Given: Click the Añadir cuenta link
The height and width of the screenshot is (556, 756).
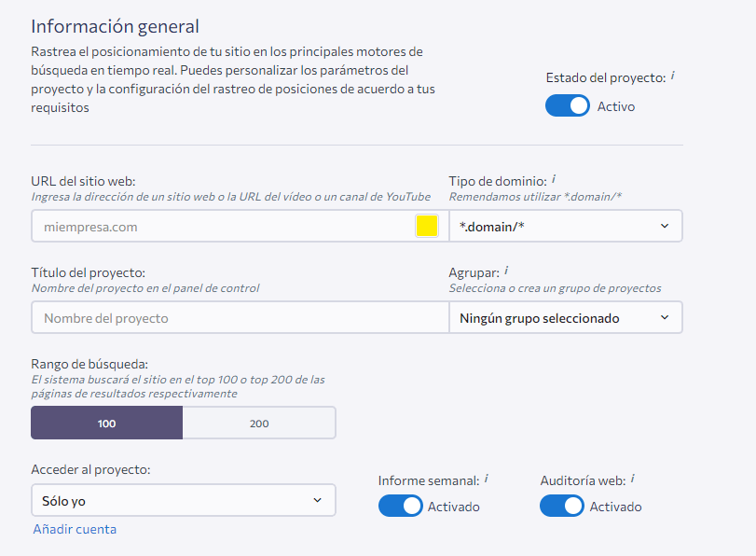Looking at the screenshot, I should pyautogui.click(x=75, y=530).
